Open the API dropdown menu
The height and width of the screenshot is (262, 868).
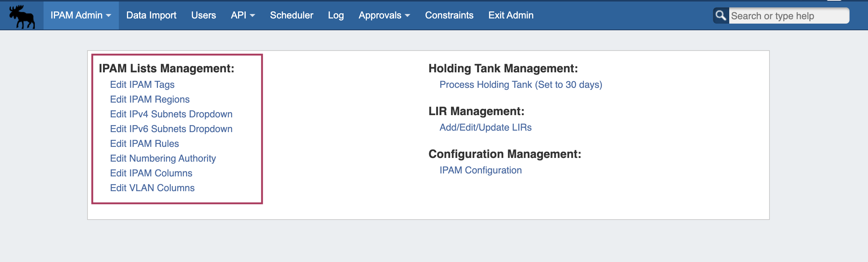[x=242, y=15]
